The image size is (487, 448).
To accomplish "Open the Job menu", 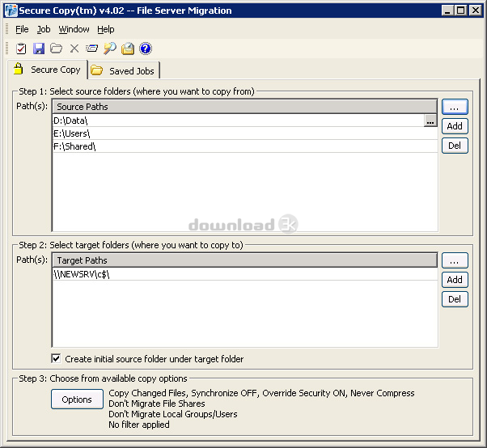I will pyautogui.click(x=44, y=29).
